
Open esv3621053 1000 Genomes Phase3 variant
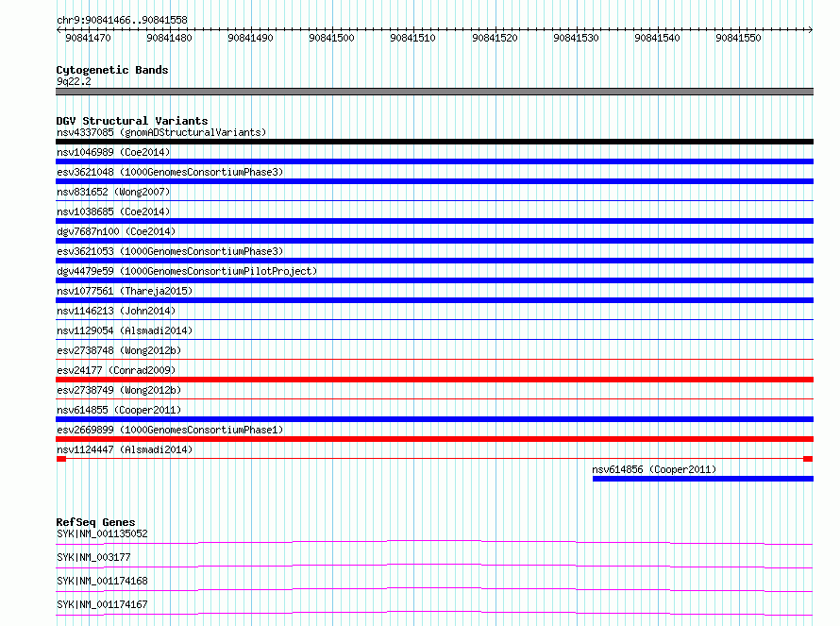click(170, 251)
